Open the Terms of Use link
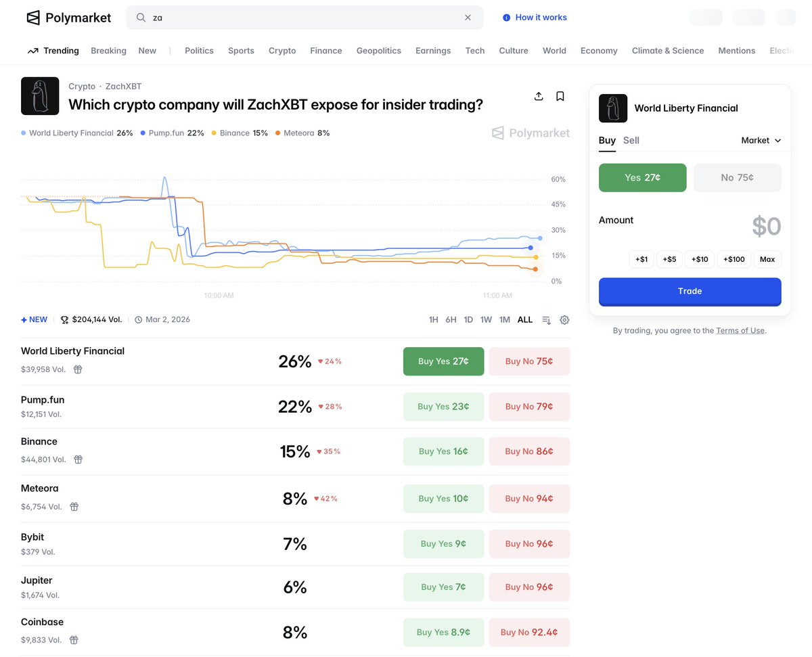The width and height of the screenshot is (812, 657). (x=740, y=331)
